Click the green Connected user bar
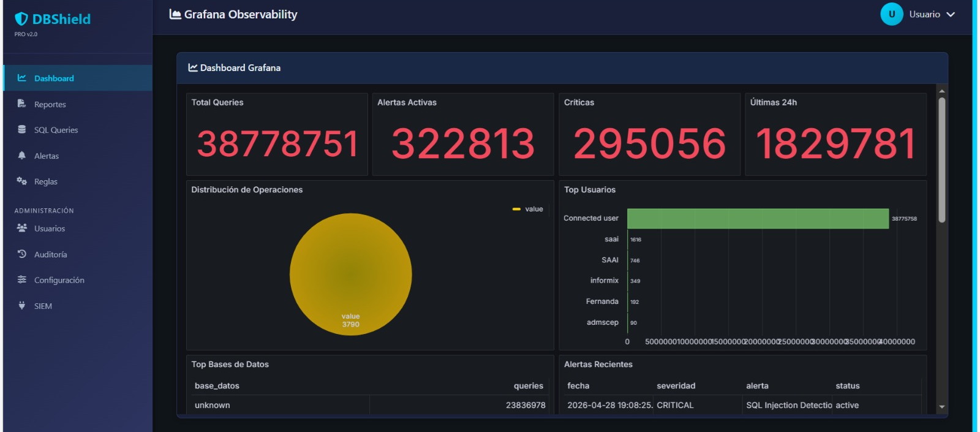This screenshot has width=980, height=432. [758, 218]
